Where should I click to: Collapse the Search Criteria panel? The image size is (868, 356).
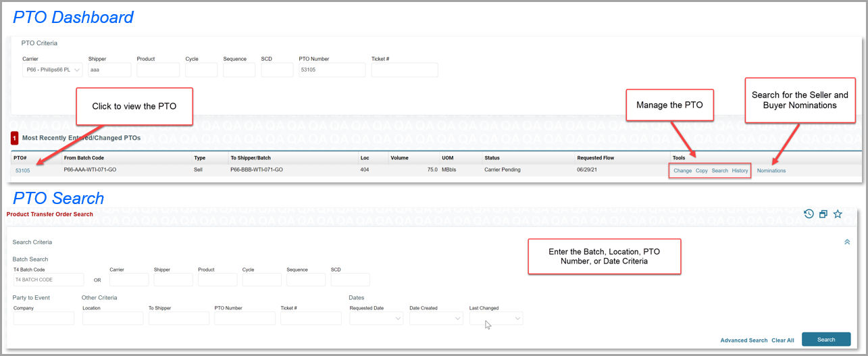[847, 242]
